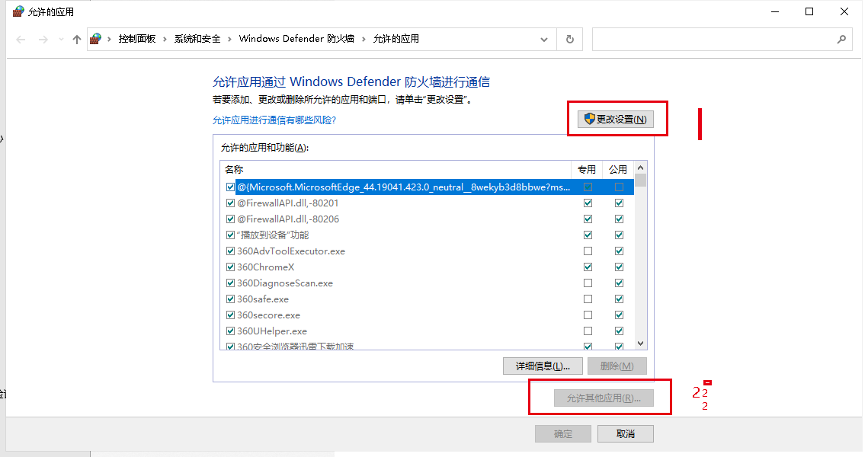This screenshot has height=457, width=868.
Task: Toggle enabled checkbox for 360ChromeX
Action: [x=230, y=267]
